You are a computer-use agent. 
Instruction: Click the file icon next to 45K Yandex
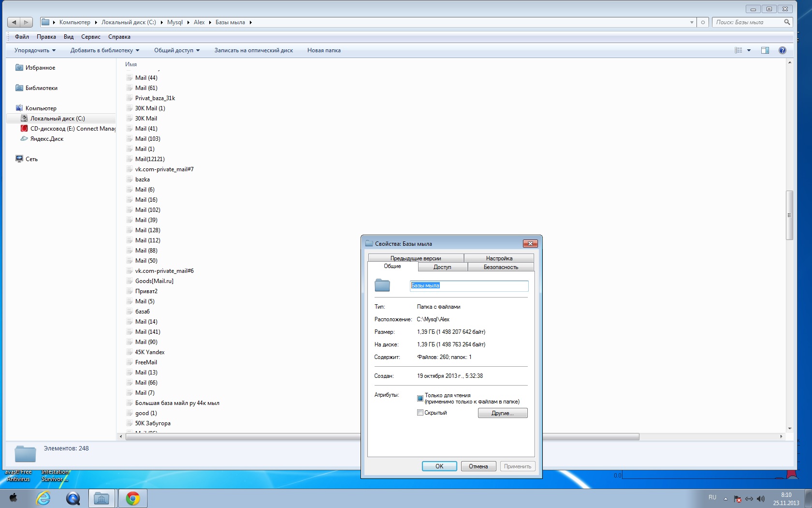130,352
